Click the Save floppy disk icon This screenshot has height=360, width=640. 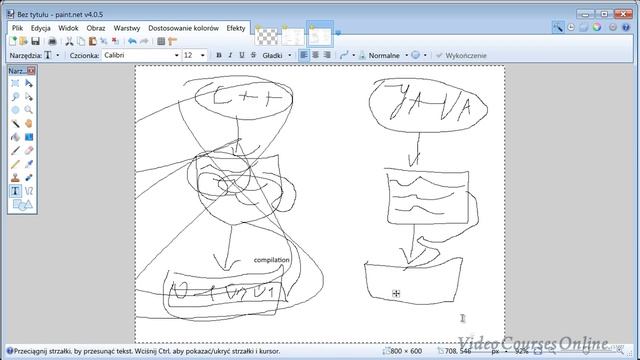(x=35, y=41)
